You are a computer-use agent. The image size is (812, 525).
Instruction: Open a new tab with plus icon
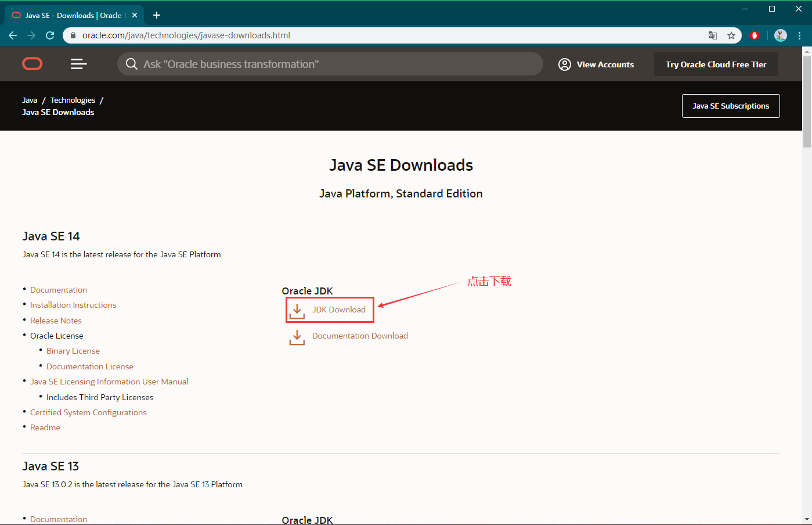point(157,15)
